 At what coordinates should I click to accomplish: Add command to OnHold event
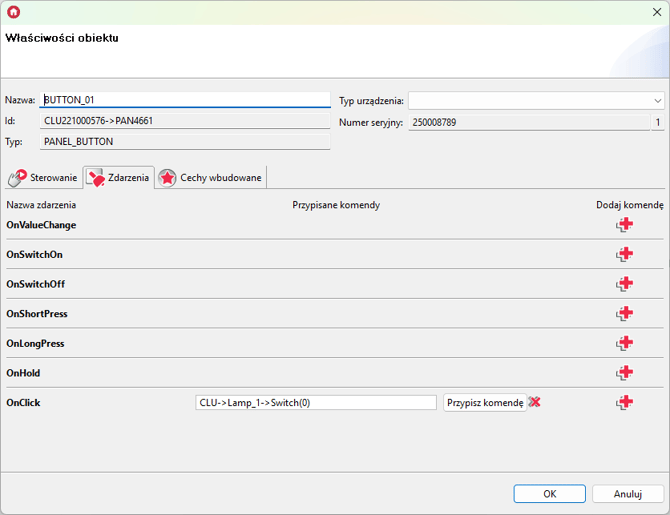click(x=625, y=373)
